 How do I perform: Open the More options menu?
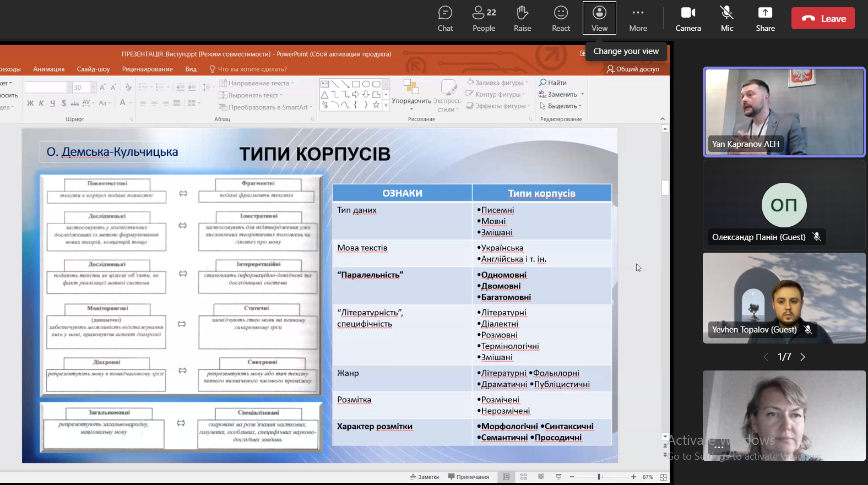point(638,19)
